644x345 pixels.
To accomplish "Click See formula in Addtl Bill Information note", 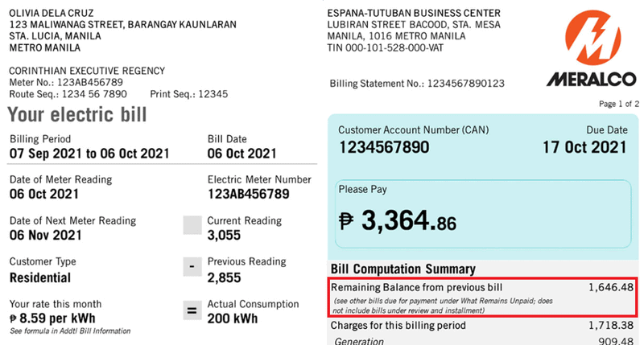I will click(x=70, y=331).
